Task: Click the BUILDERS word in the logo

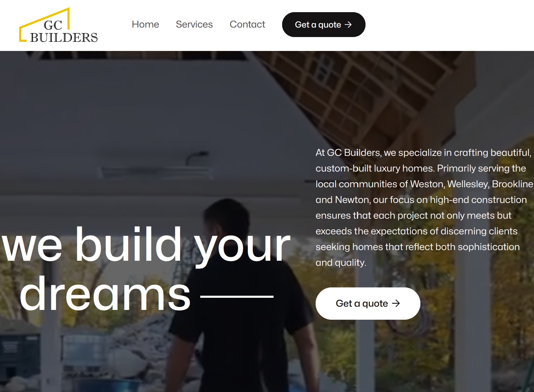Action: tap(64, 37)
